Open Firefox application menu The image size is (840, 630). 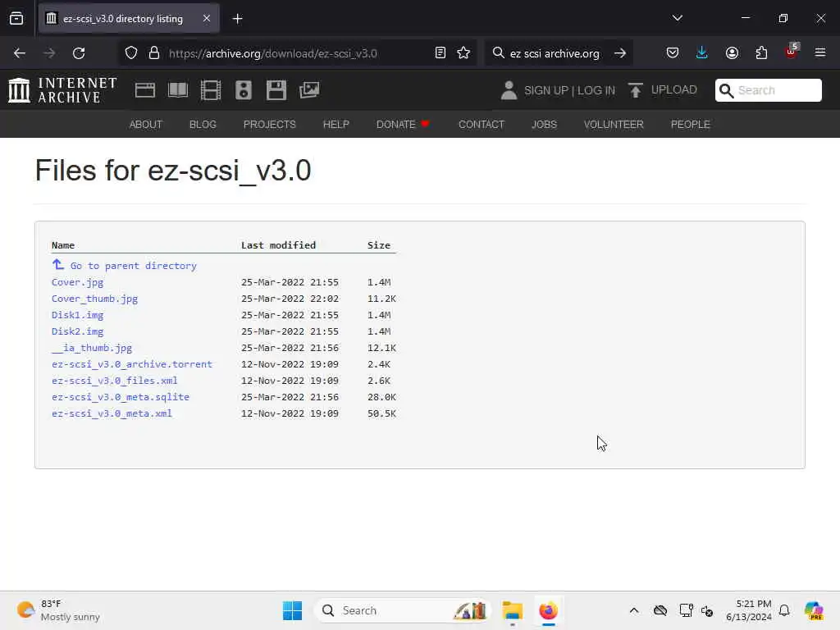820,53
